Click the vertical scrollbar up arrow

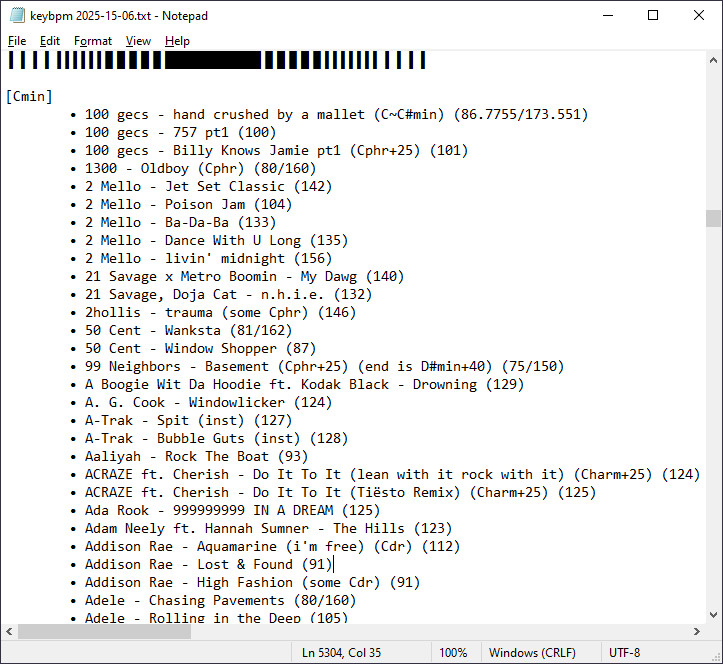[x=713, y=60]
